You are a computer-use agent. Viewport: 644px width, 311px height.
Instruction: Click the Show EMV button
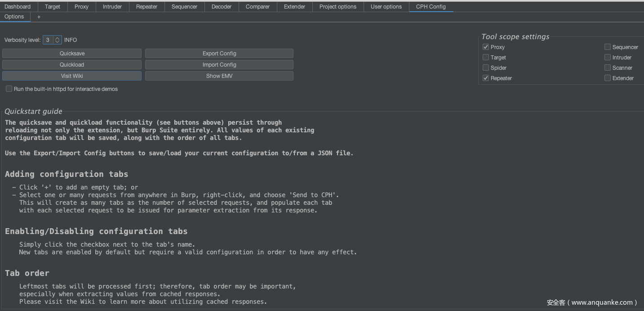pyautogui.click(x=219, y=76)
